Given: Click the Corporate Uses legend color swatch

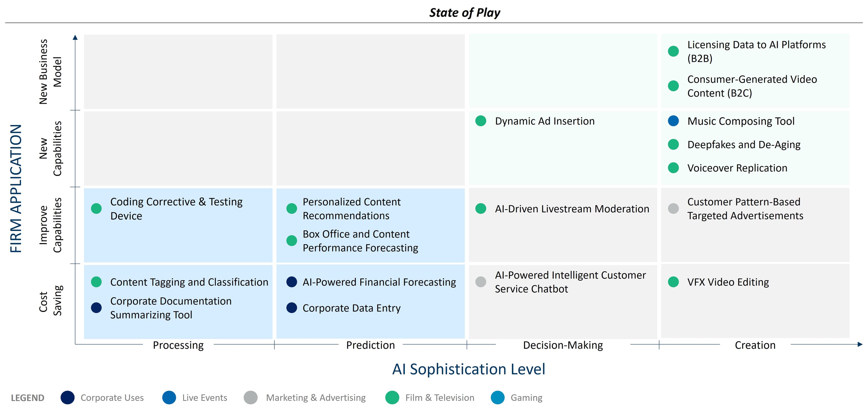Looking at the screenshot, I should 67,398.
